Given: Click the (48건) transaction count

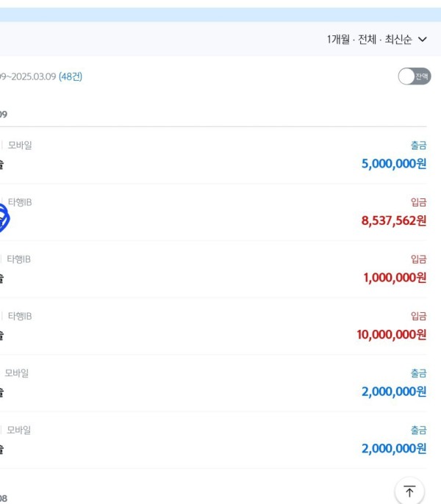Looking at the screenshot, I should (71, 76).
